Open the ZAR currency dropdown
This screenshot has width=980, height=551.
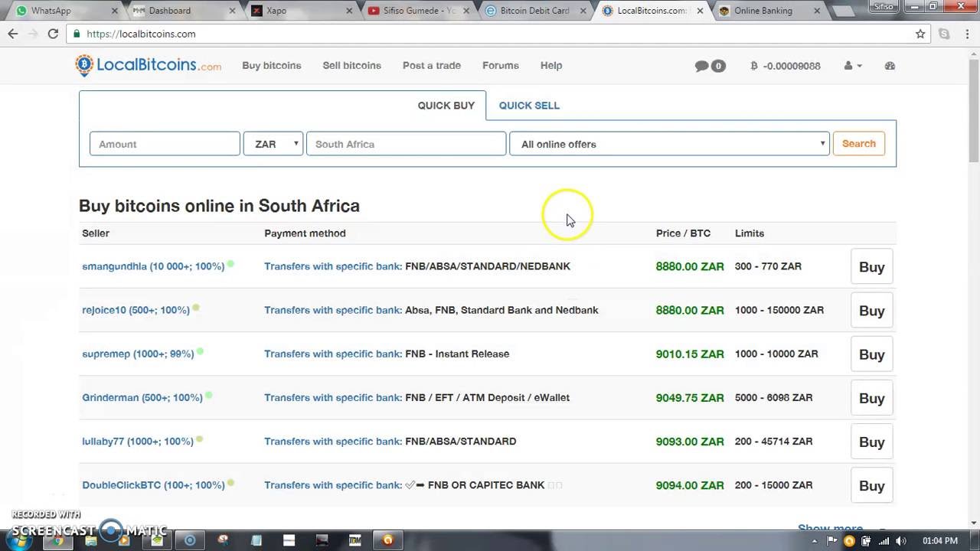point(273,144)
